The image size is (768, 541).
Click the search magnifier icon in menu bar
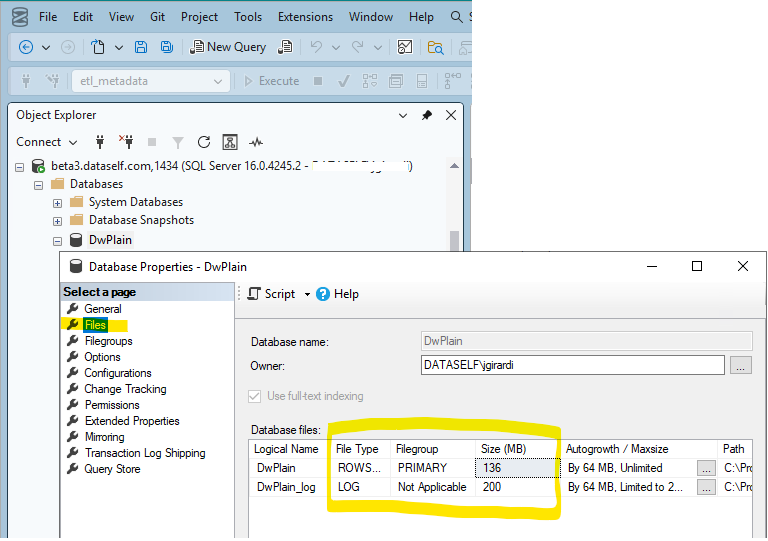456,17
